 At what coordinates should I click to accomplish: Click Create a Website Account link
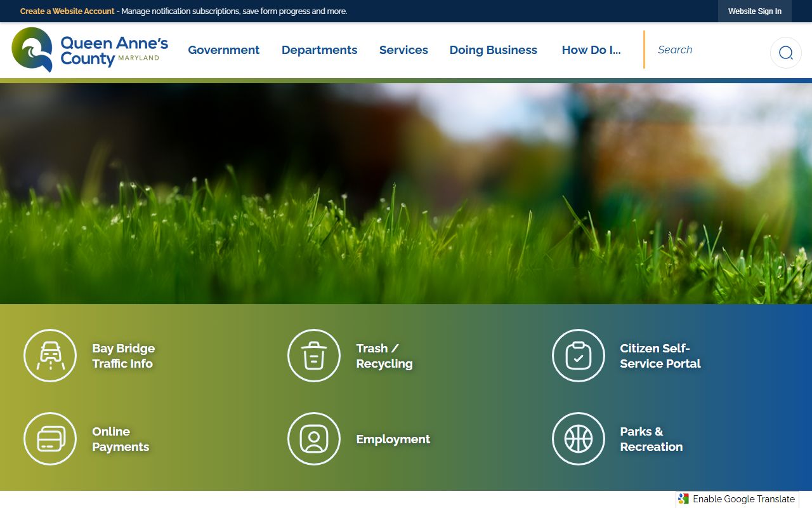(67, 11)
